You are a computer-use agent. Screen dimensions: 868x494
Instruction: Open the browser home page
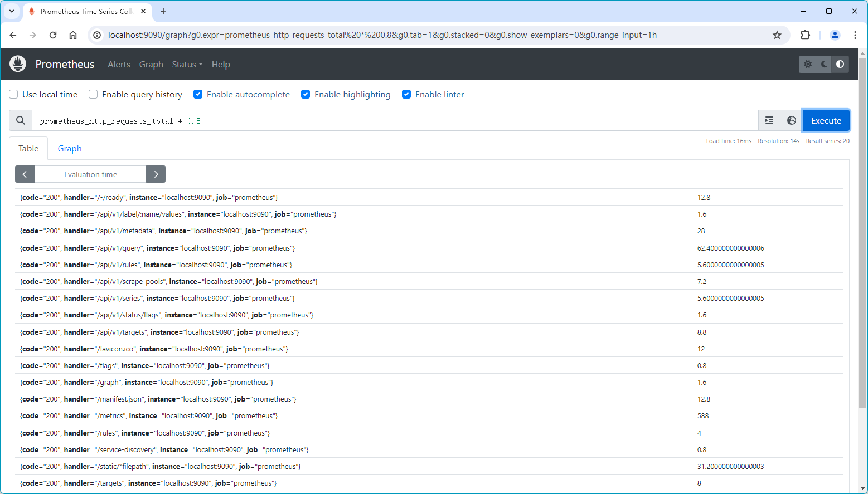click(x=73, y=35)
